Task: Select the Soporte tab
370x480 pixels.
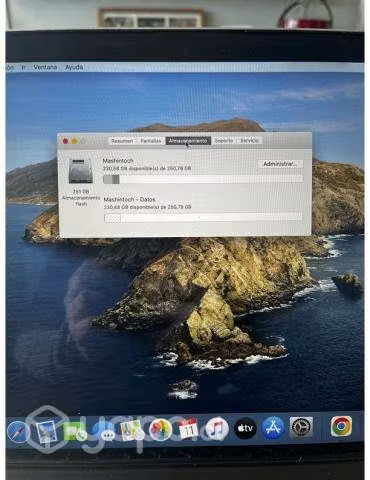Action: (224, 141)
